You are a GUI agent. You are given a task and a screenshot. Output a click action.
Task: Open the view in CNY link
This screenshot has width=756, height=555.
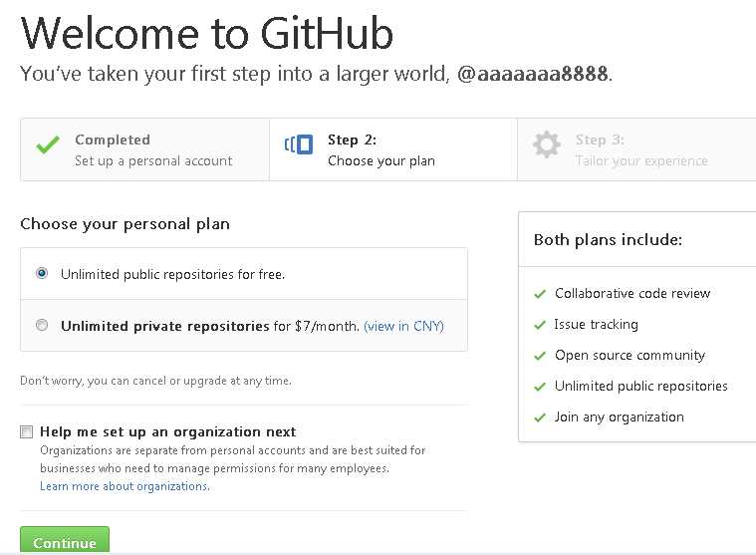(x=403, y=327)
